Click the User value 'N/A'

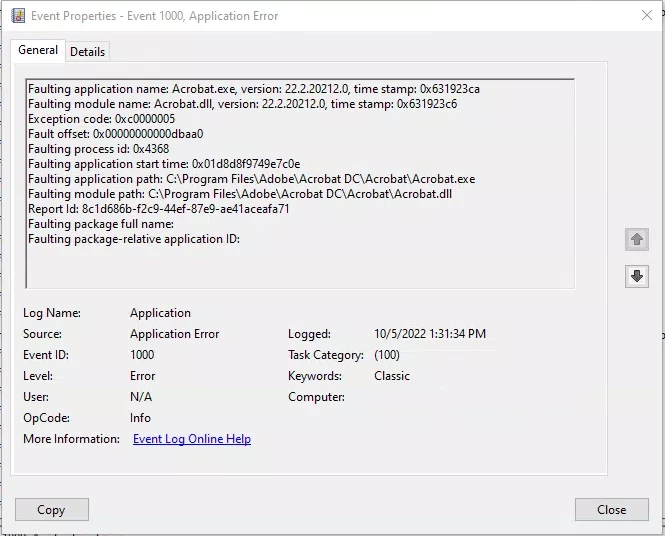[141, 397]
